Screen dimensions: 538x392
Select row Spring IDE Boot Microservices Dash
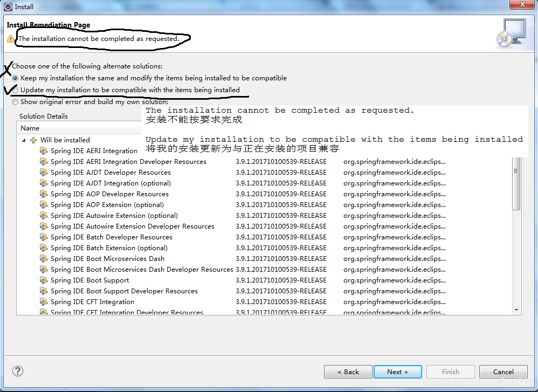[x=264, y=258]
